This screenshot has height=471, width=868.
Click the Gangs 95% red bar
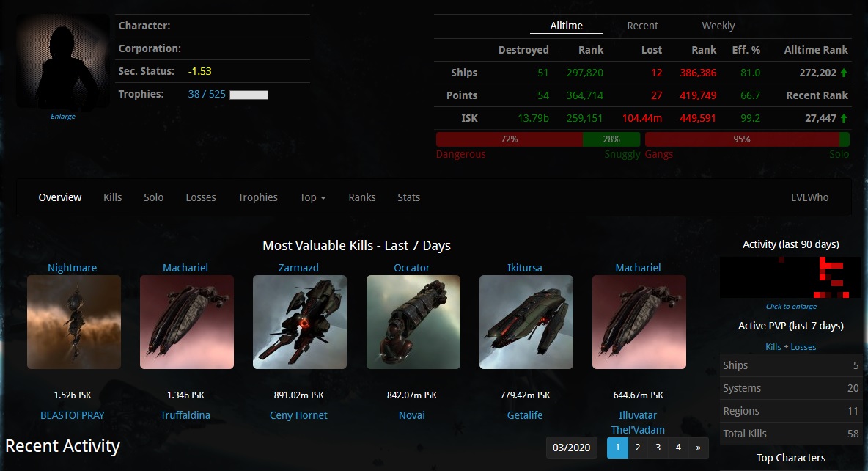743,139
